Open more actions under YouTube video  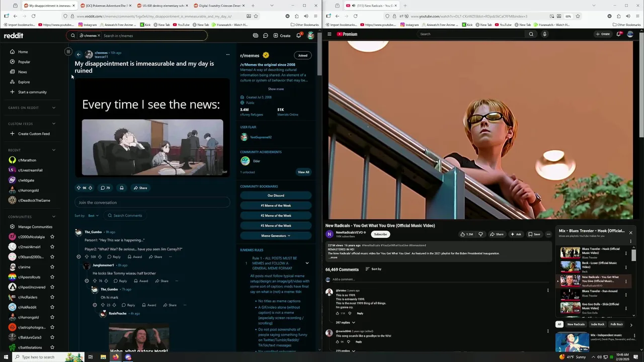click(548, 234)
